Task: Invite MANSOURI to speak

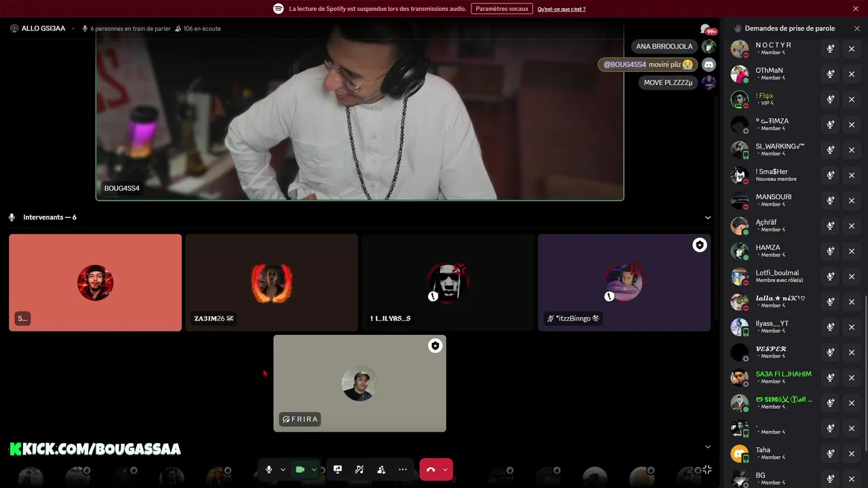Action: click(830, 201)
